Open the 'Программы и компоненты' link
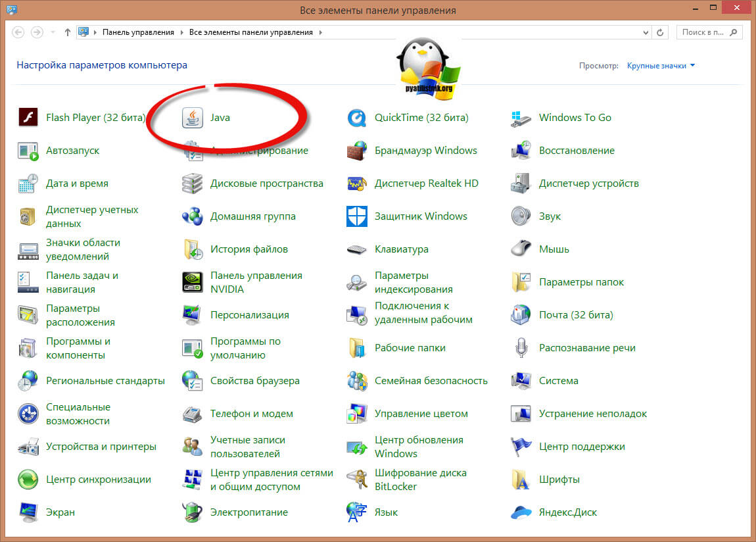The width and height of the screenshot is (756, 542). (x=78, y=348)
